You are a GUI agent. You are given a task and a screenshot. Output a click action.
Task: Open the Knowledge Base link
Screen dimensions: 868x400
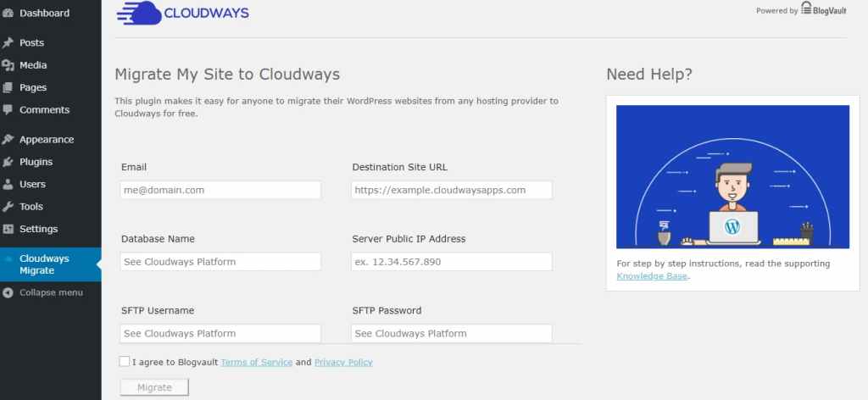[652, 276]
